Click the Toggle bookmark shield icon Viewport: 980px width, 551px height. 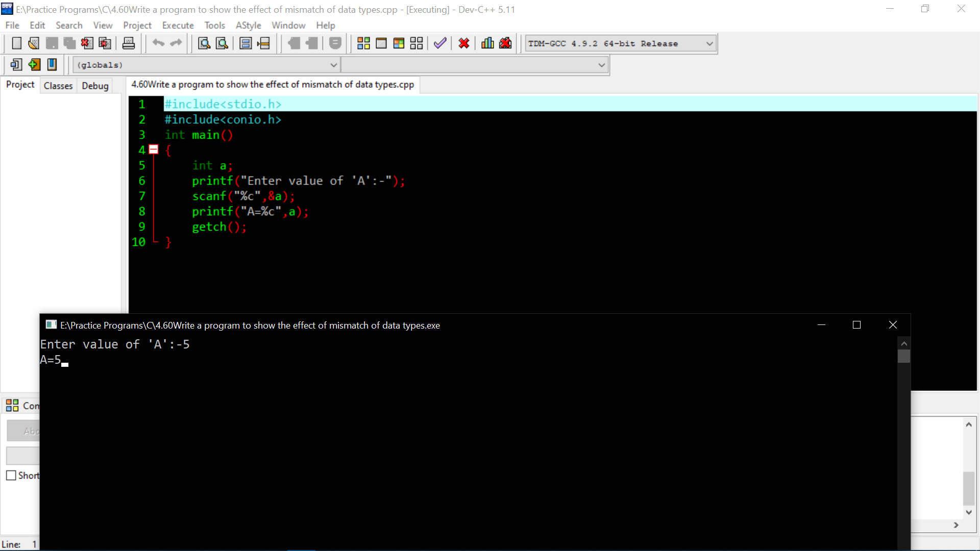tap(335, 43)
